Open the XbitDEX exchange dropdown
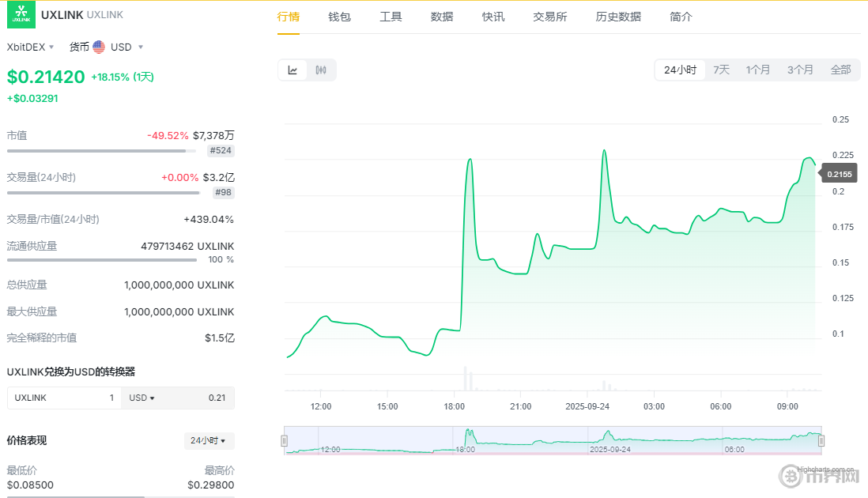This screenshot has width=868, height=498. [x=31, y=47]
